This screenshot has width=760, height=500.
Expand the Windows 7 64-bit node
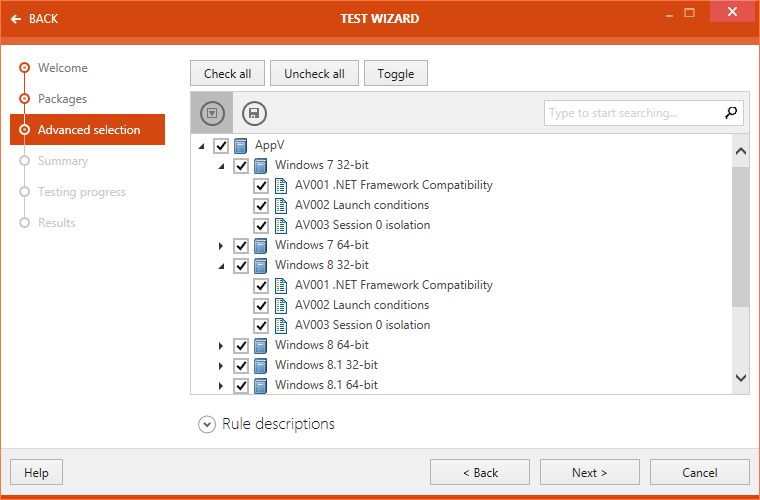tap(222, 245)
